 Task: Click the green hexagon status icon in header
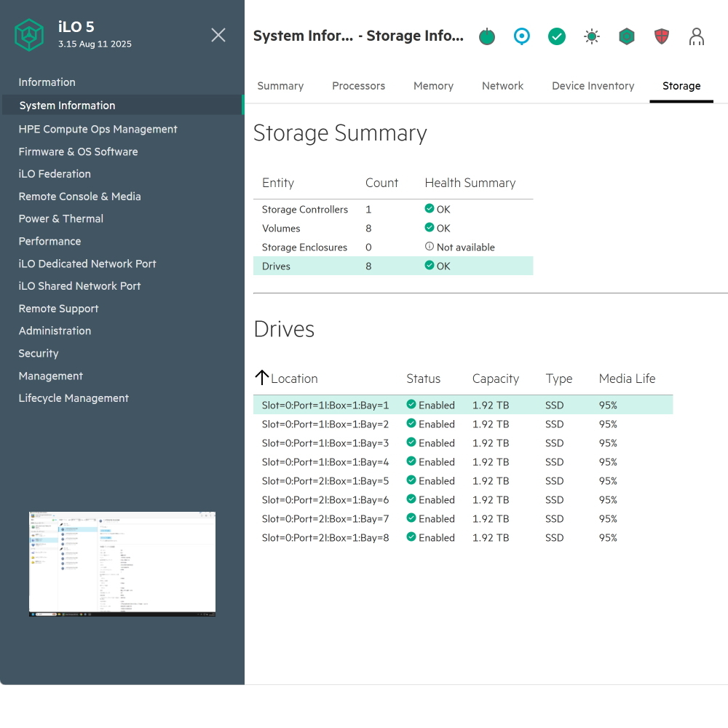pos(627,36)
